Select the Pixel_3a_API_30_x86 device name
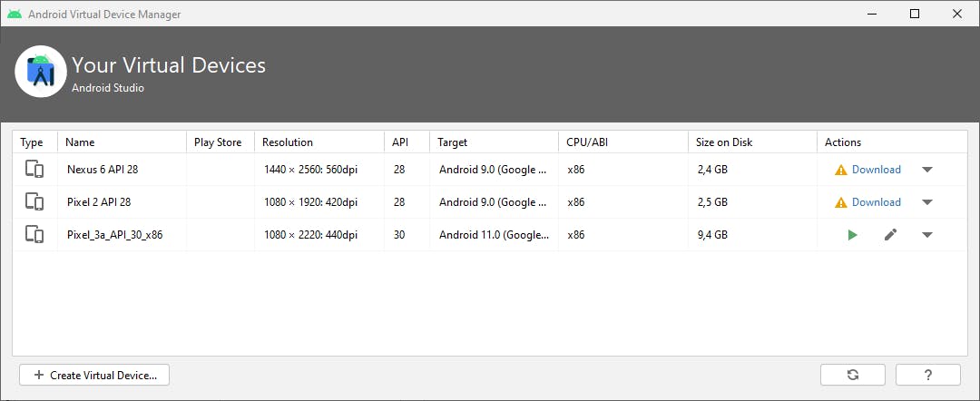 tap(114, 235)
